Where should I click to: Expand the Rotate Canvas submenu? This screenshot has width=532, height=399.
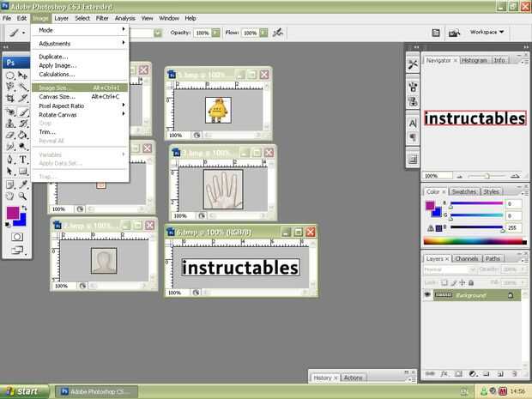[81, 115]
